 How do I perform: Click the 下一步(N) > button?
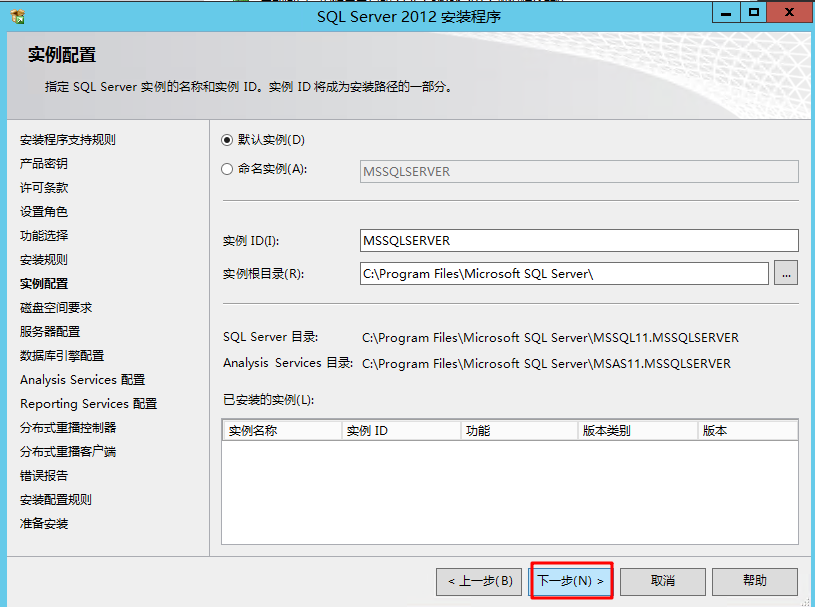[x=571, y=580]
